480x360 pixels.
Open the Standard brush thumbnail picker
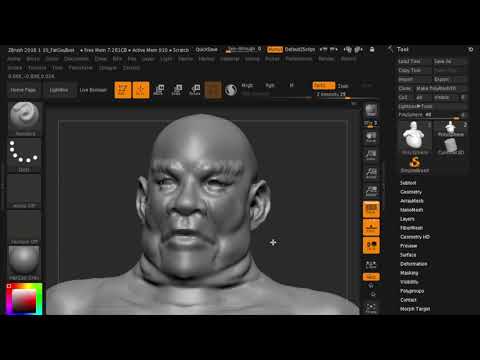tap(24, 119)
